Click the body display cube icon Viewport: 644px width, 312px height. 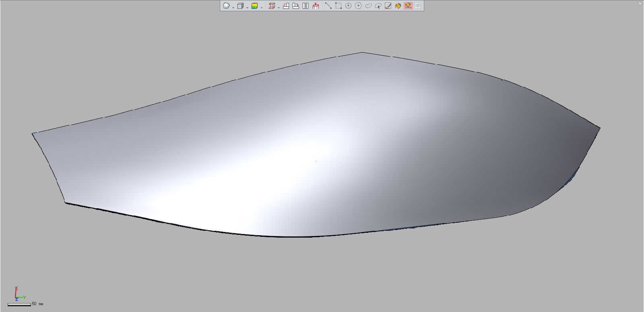coord(240,6)
